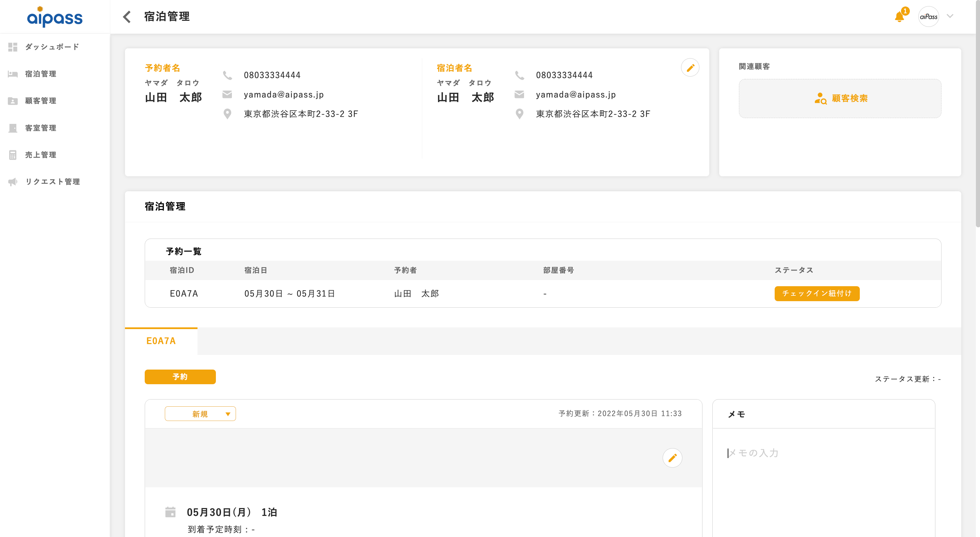The image size is (980, 537).
Task: Open the notification bell
Action: click(899, 17)
